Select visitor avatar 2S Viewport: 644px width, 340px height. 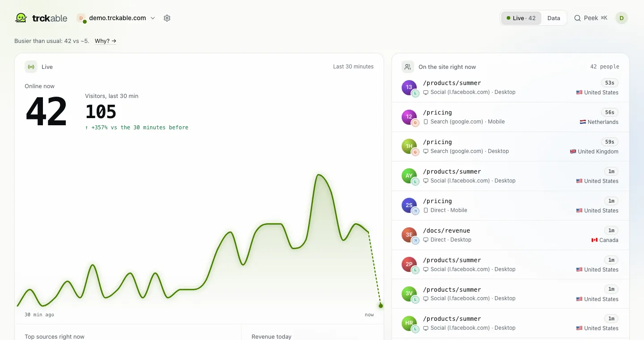(x=409, y=206)
